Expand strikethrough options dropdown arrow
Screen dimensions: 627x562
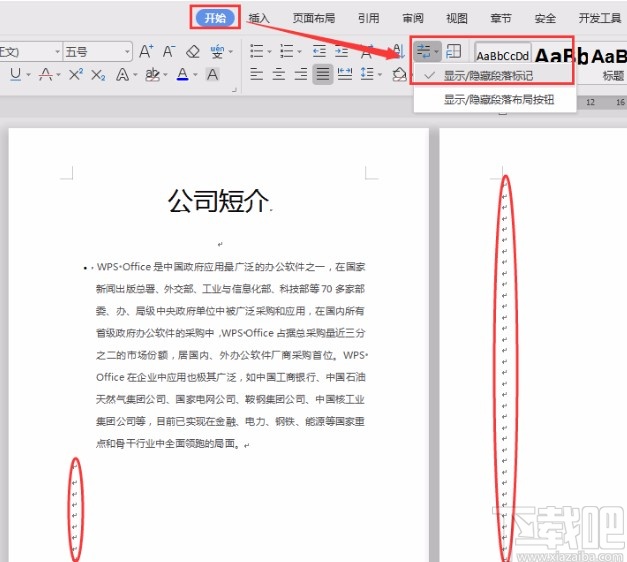(x=58, y=75)
